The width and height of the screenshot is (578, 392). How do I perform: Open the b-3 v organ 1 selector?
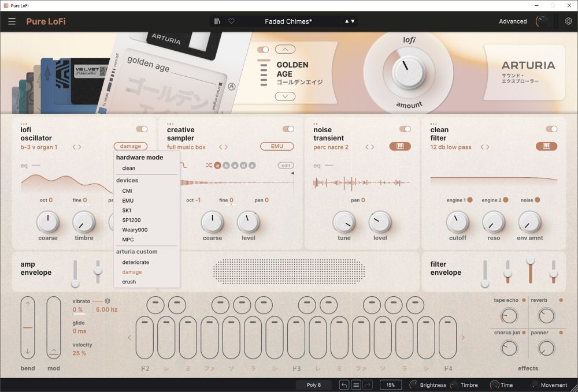click(39, 147)
